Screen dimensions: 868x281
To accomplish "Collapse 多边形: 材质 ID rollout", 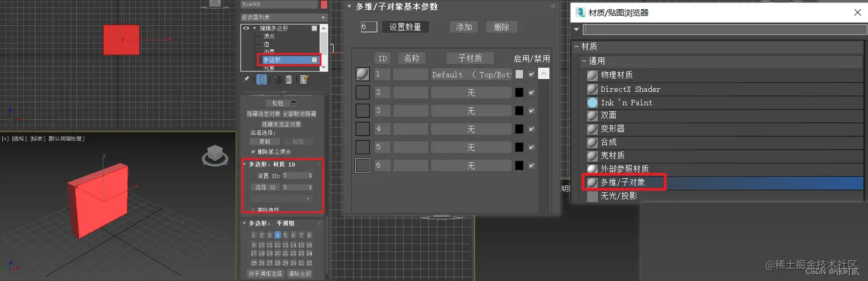I will [245, 165].
